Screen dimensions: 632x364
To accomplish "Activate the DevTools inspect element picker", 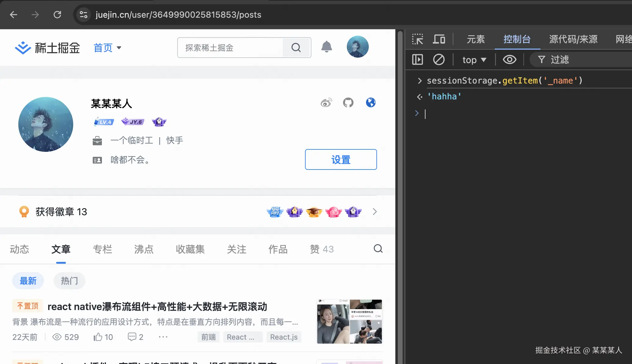I will coord(417,39).
